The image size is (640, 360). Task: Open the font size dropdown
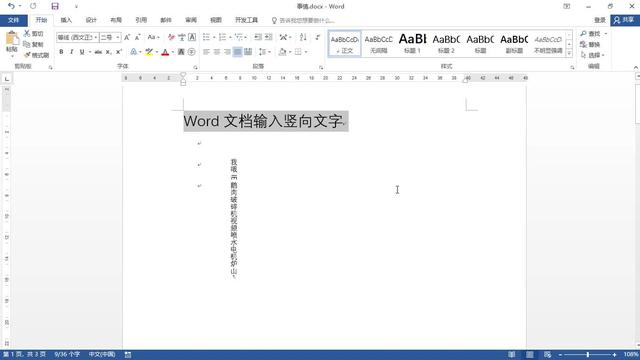(x=118, y=38)
